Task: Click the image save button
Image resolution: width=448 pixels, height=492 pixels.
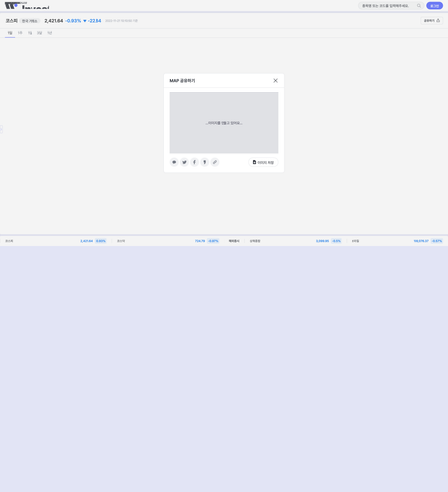Action: click(263, 162)
